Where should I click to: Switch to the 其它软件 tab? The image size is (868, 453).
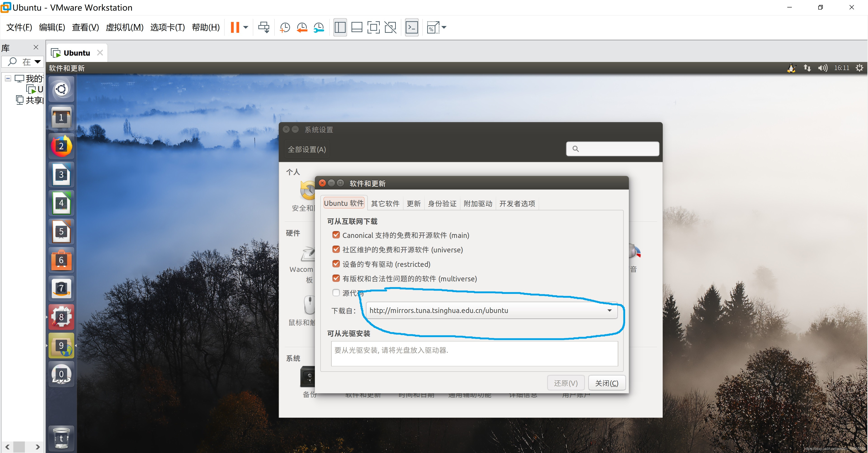point(385,204)
